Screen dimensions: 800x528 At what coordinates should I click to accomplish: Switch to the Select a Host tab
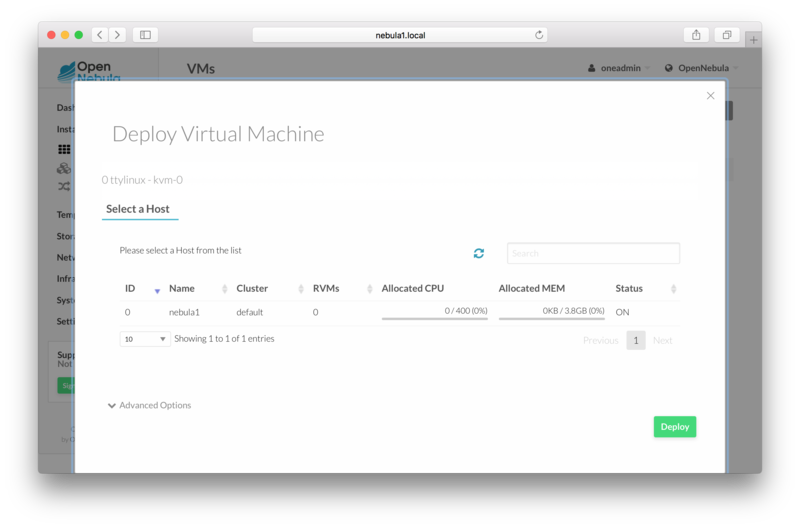pos(140,208)
